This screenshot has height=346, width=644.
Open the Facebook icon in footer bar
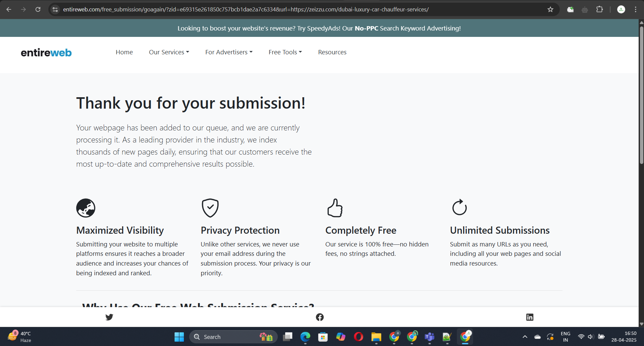[x=319, y=317]
